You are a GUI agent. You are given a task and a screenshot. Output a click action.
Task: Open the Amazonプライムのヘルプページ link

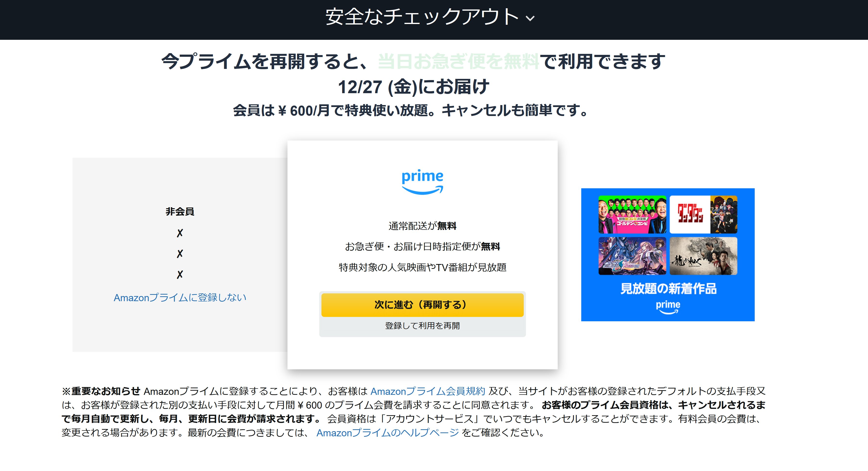coord(387,433)
